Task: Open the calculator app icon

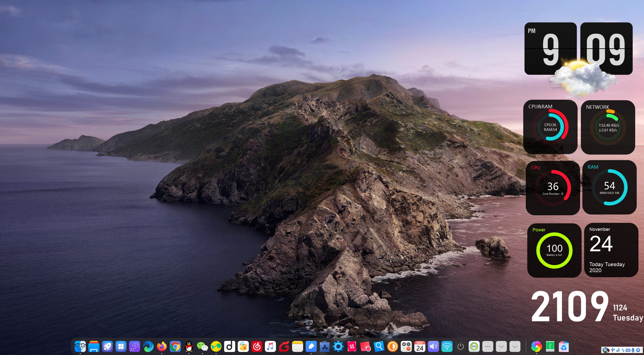Action: click(406, 347)
